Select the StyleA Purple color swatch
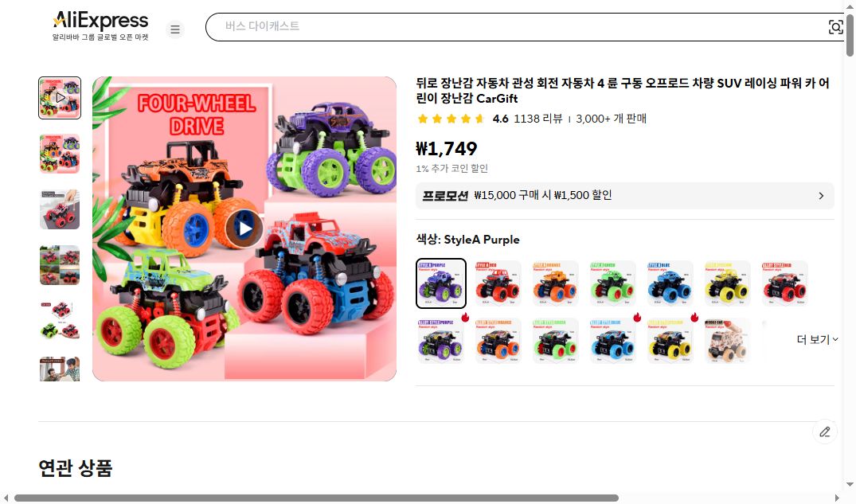This screenshot has width=856, height=504. [441, 283]
